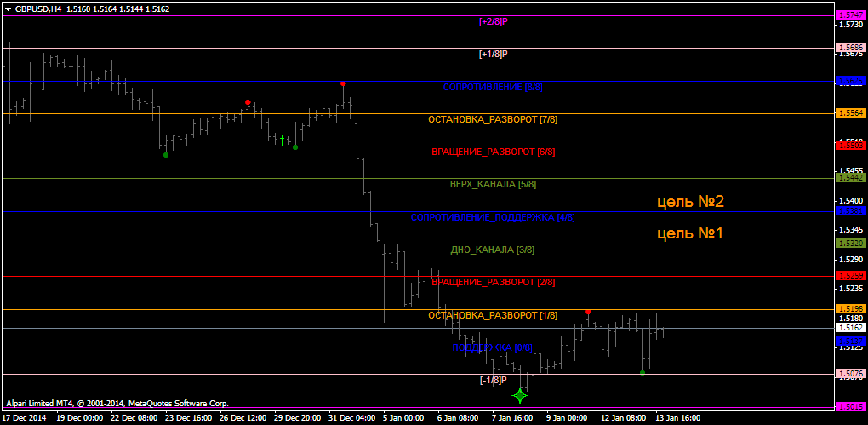This screenshot has height=425, width=868.
Task: Click the pink 1.5686 price tag
Action: 850,48
